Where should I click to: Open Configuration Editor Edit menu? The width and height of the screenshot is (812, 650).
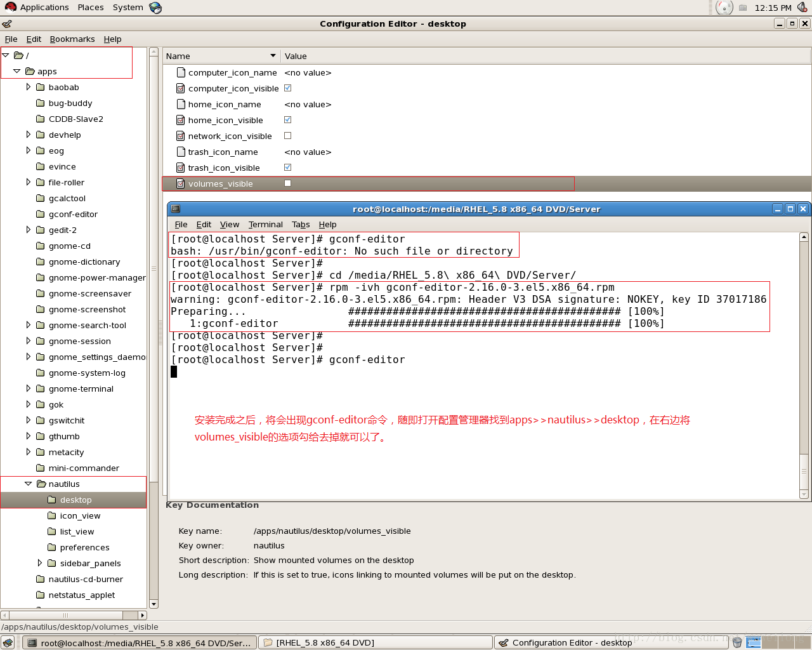(34, 39)
